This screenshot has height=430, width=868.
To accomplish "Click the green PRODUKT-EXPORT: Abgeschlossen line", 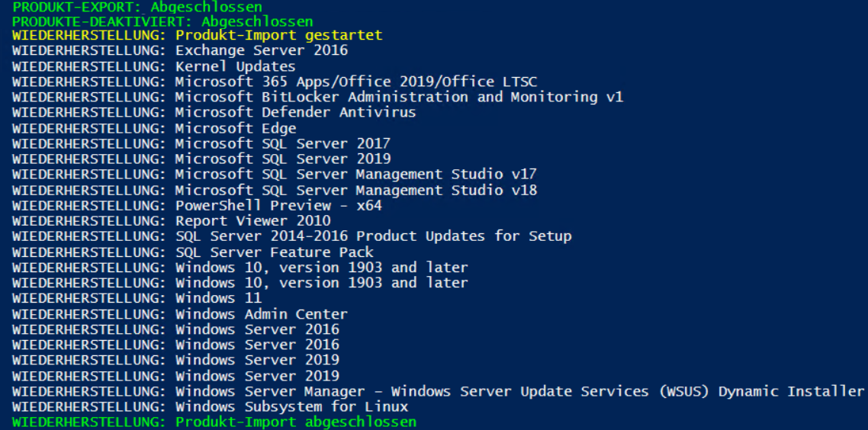I will [137, 7].
